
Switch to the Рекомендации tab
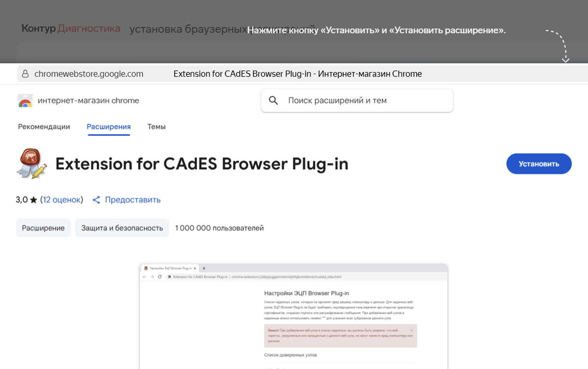(x=44, y=127)
